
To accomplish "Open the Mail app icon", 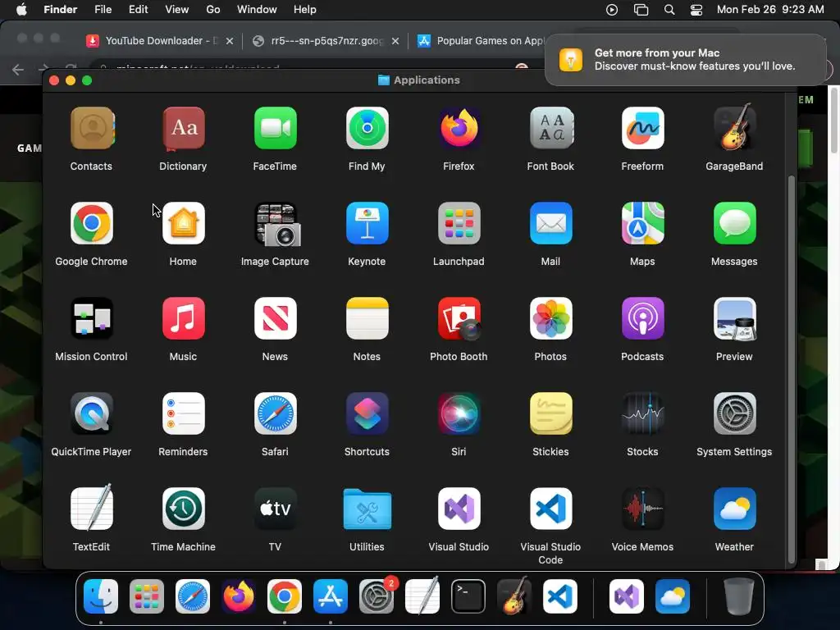I will pyautogui.click(x=550, y=223).
